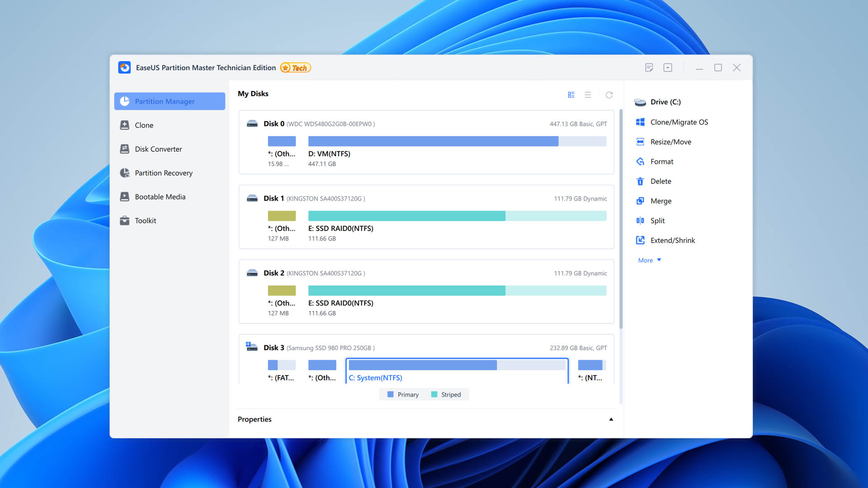Image resolution: width=868 pixels, height=488 pixels.
Task: Click the Disk 1 drive icon
Action: click(252, 198)
